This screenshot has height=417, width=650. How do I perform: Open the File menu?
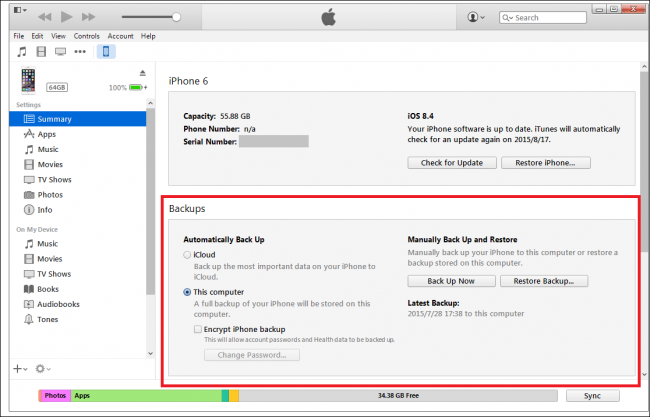click(x=19, y=36)
